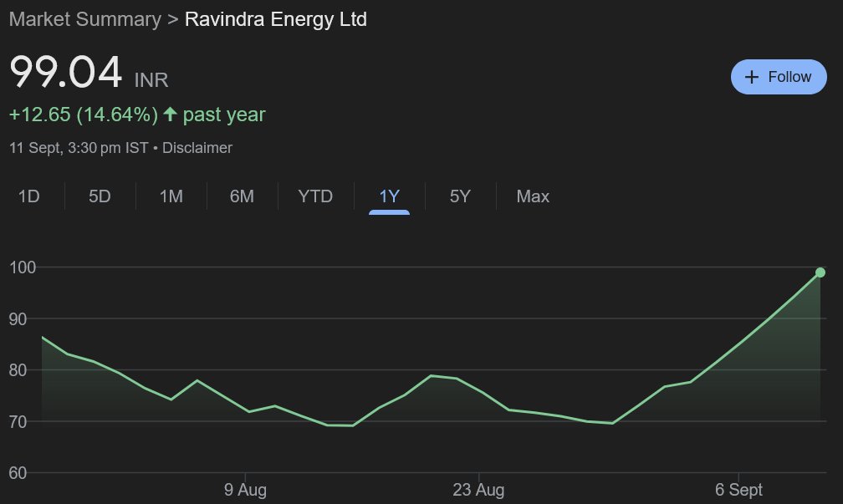
Task: Click the 100 y-axis label
Action: pyautogui.click(x=23, y=267)
